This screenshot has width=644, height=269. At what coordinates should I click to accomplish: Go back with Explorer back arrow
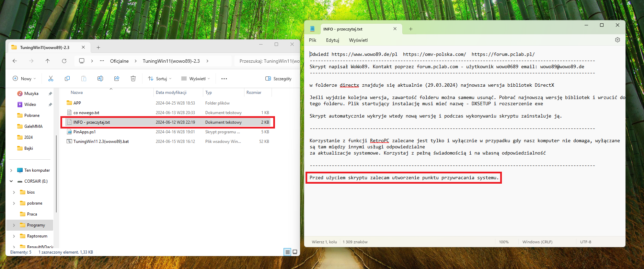pyautogui.click(x=15, y=61)
